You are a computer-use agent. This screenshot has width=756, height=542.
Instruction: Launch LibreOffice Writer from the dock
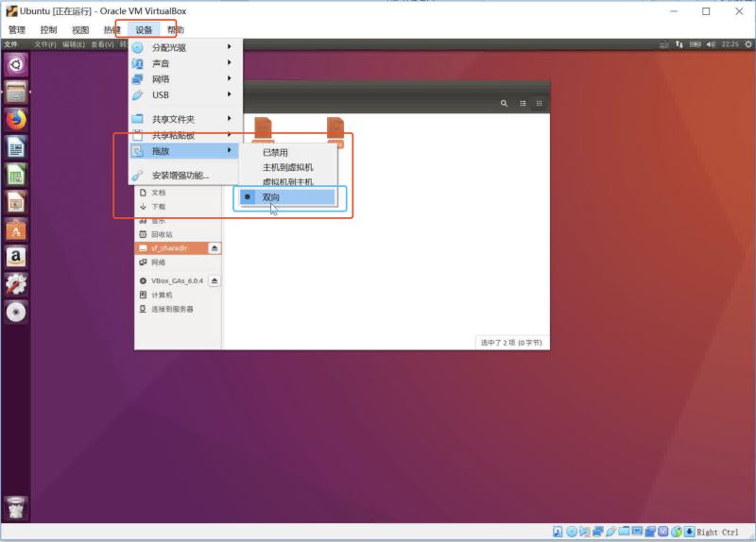pos(16,147)
